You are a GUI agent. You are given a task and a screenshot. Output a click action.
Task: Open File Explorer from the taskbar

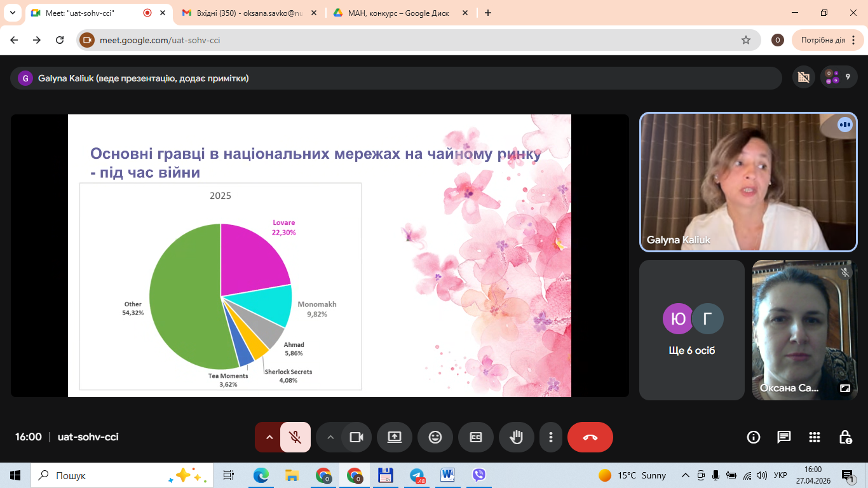point(292,475)
